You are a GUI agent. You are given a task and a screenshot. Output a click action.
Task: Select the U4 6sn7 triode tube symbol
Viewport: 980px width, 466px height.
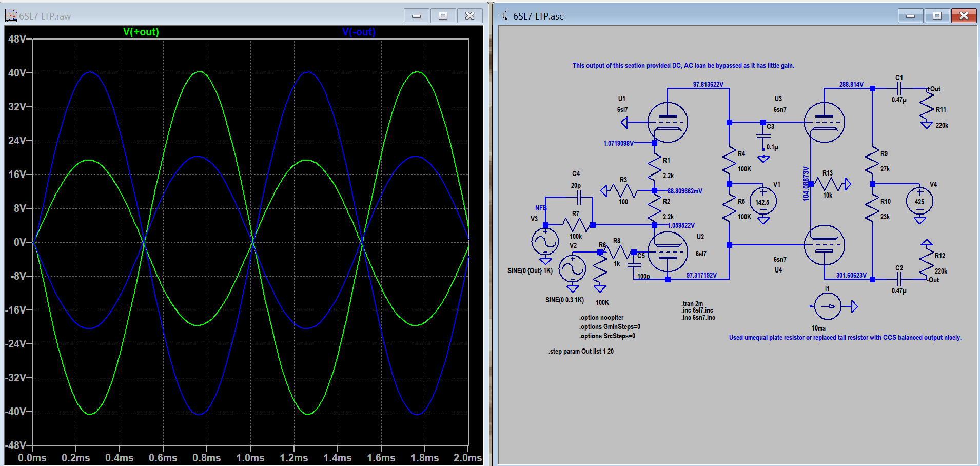(824, 245)
